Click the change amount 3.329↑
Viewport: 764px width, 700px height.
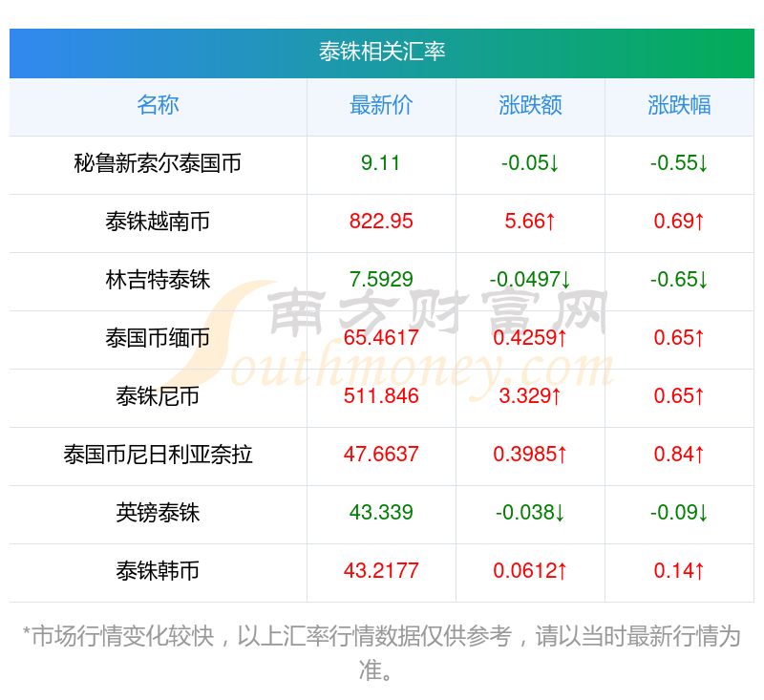tap(530, 395)
